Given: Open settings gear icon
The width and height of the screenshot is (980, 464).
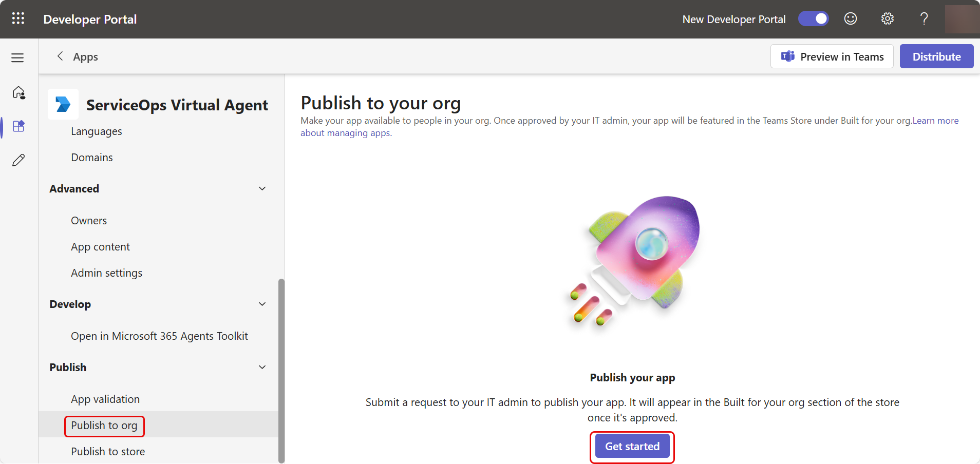Looking at the screenshot, I should click(x=887, y=19).
